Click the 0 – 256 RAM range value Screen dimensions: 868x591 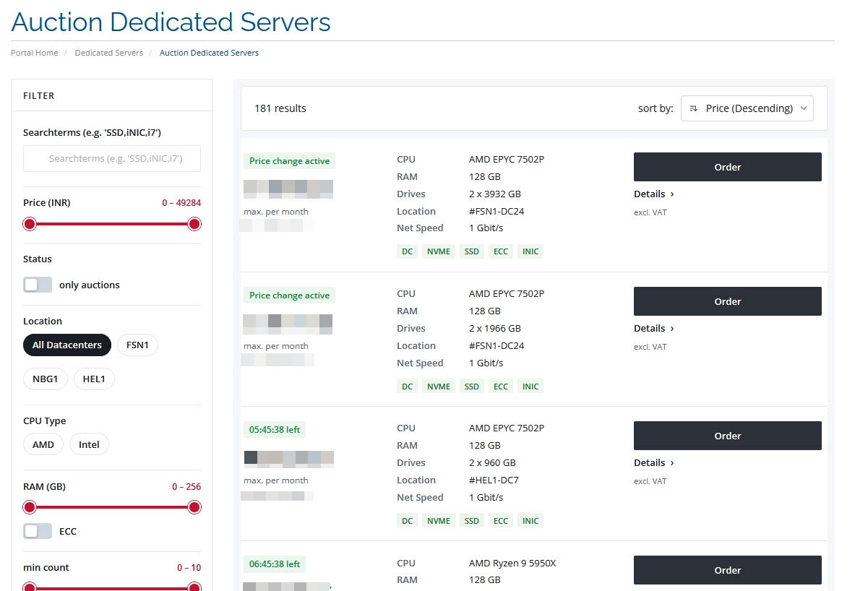coord(186,487)
